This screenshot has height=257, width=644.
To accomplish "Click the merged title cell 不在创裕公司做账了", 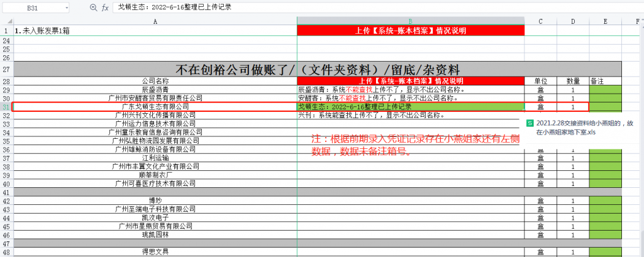I will [x=318, y=69].
